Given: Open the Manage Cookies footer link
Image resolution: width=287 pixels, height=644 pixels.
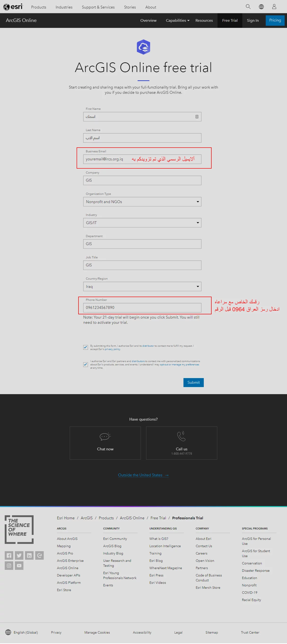Looking at the screenshot, I should pos(97,633).
